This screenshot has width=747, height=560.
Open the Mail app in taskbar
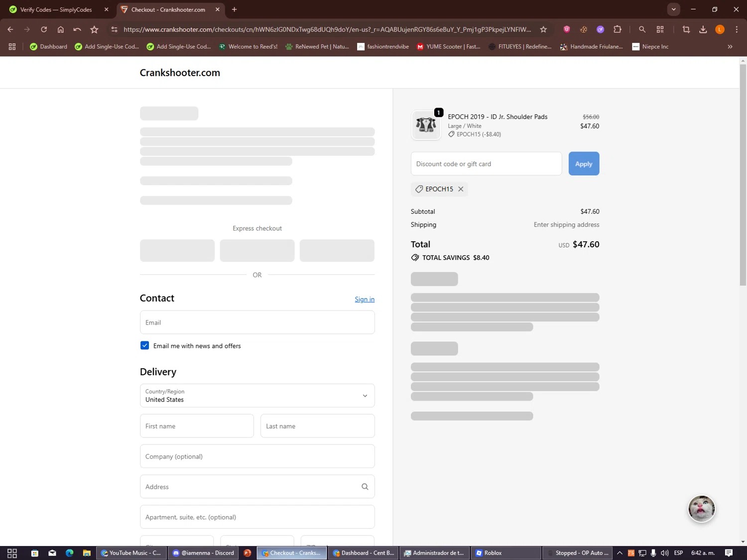tap(52, 553)
